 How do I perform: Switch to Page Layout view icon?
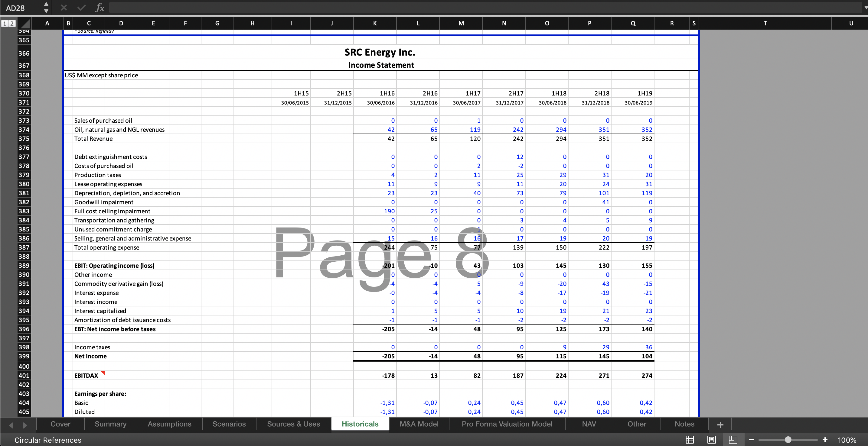(x=711, y=440)
